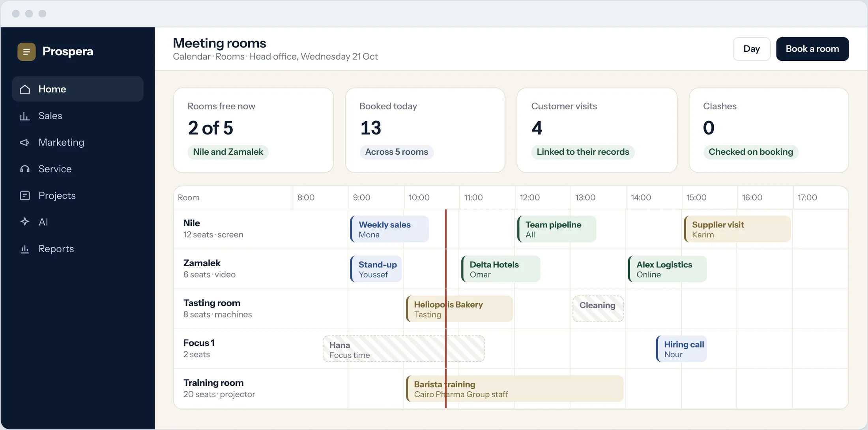Click the AI sparkle icon
Image resolution: width=868 pixels, height=430 pixels.
25,222
